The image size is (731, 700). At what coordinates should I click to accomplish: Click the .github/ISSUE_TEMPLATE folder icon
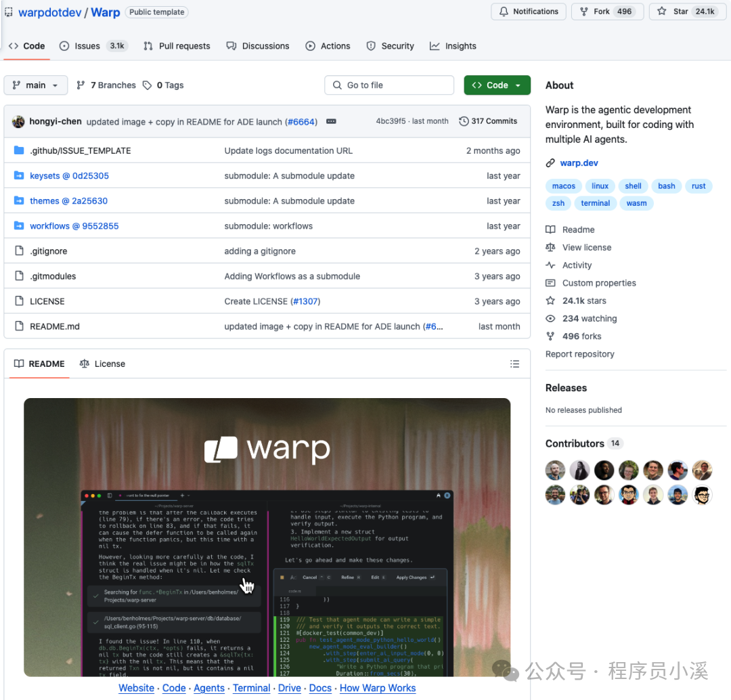[x=18, y=150]
